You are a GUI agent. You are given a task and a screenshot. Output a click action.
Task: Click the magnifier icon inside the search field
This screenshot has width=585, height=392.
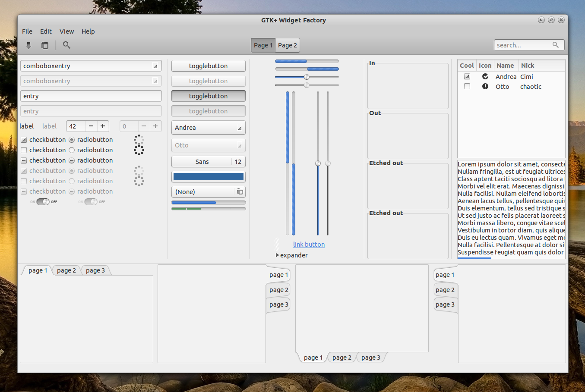(556, 45)
